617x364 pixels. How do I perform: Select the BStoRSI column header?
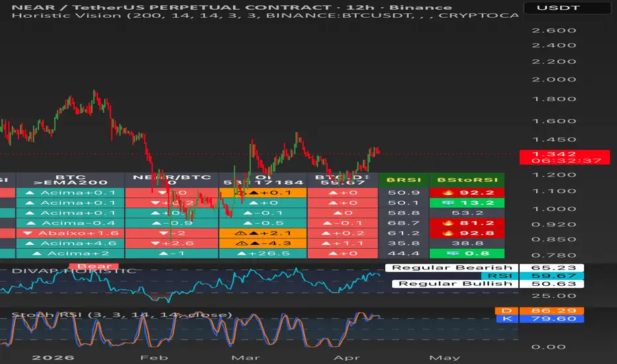pos(467,180)
